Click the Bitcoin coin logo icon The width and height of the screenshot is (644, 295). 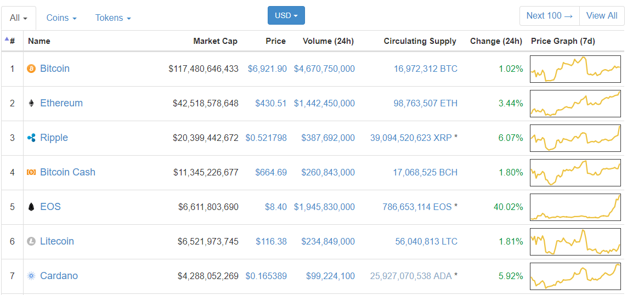(x=31, y=69)
